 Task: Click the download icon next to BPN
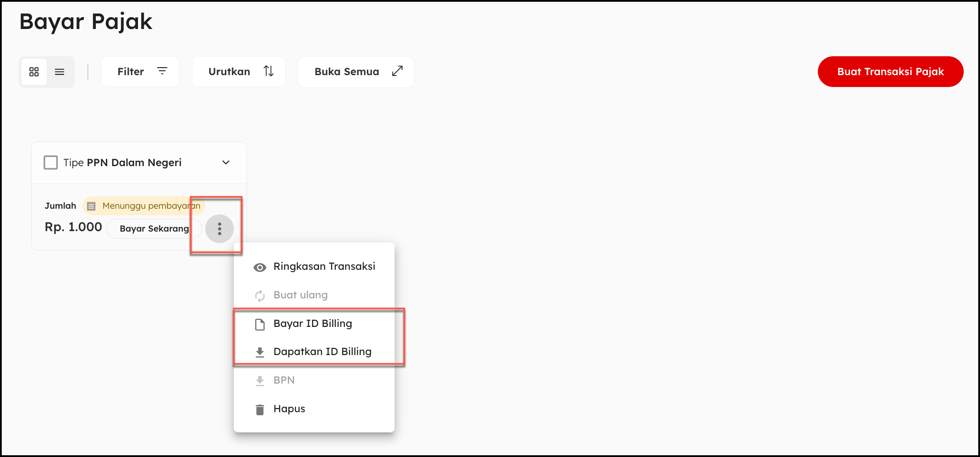pos(260,381)
